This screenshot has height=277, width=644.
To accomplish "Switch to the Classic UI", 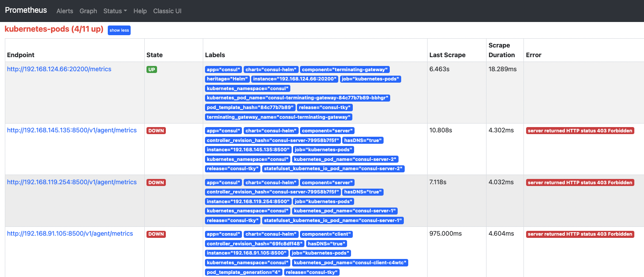I will tap(167, 11).
